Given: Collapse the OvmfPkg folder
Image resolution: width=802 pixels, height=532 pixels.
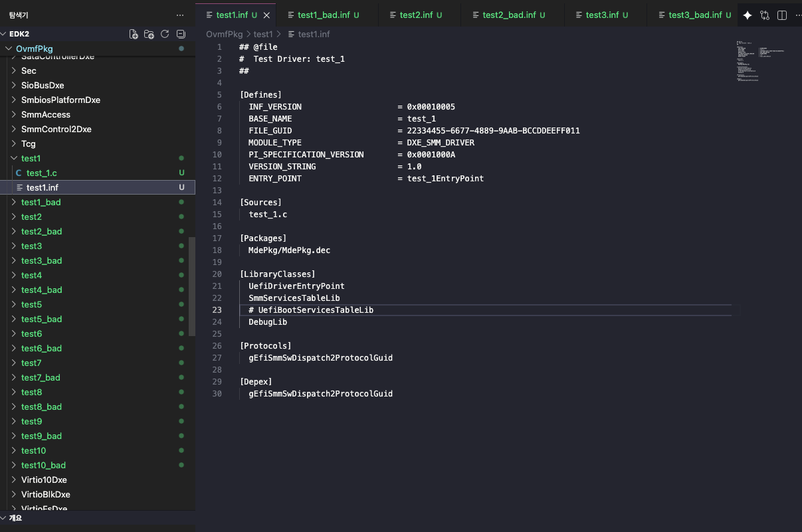Looking at the screenshot, I should pyautogui.click(x=9, y=48).
